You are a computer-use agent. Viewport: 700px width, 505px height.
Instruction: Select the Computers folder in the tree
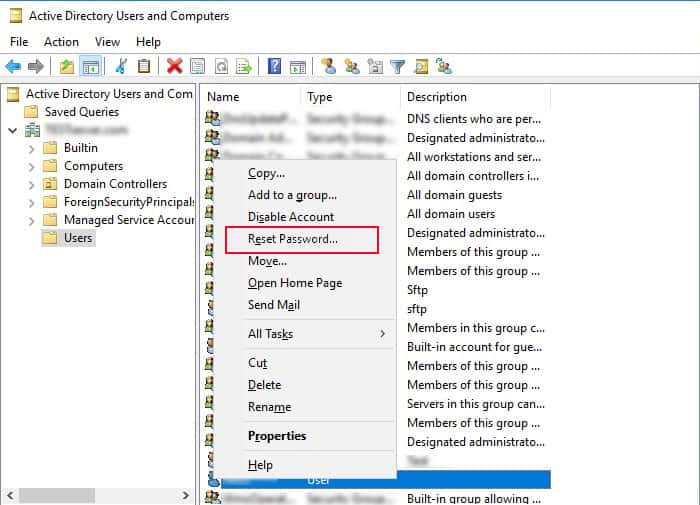[x=94, y=166]
